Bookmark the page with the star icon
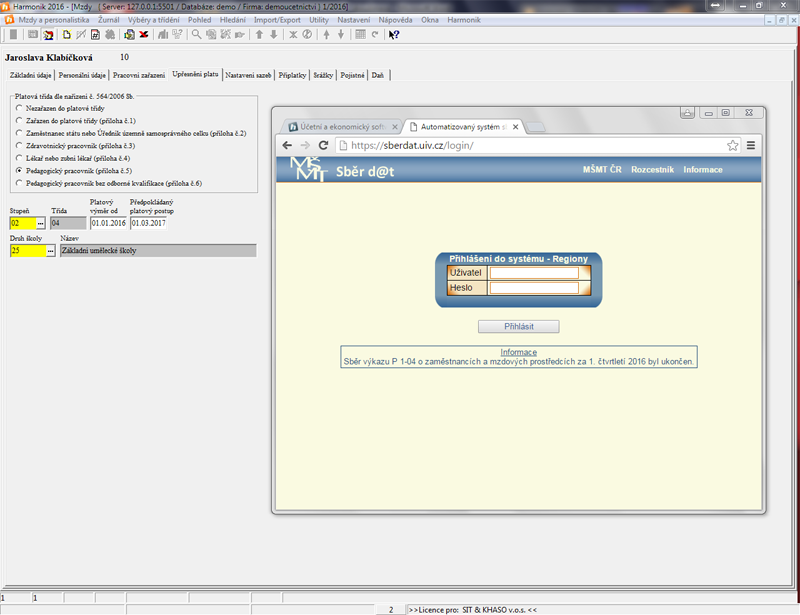This screenshot has height=615, width=800. click(733, 145)
